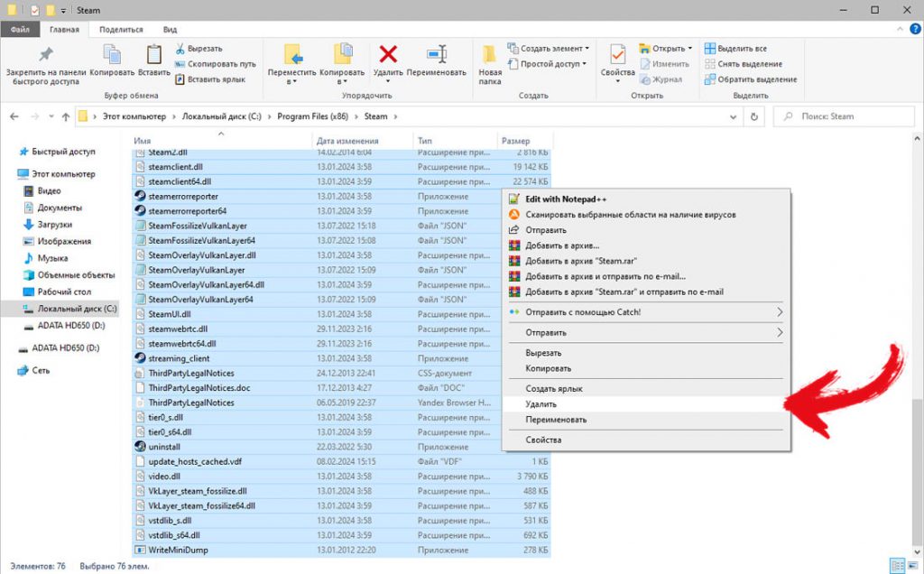Click the Back navigation arrow
This screenshot has width=924, height=574.
pyautogui.click(x=14, y=116)
